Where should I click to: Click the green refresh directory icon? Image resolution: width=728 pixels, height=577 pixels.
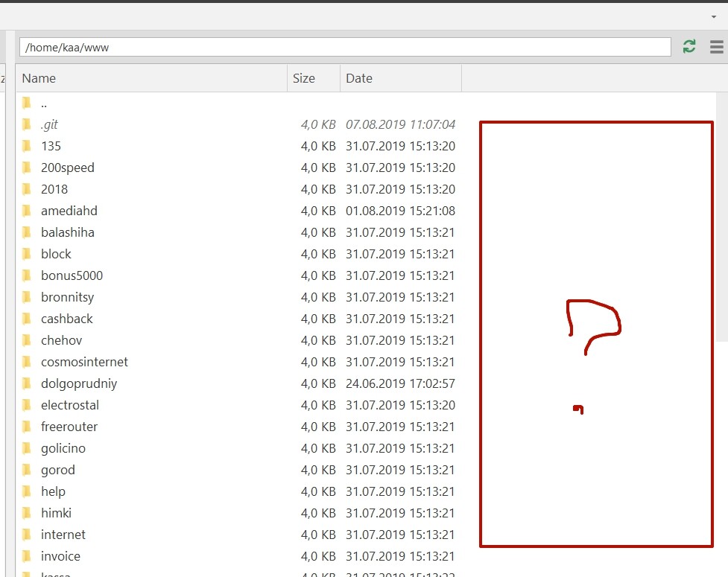689,47
